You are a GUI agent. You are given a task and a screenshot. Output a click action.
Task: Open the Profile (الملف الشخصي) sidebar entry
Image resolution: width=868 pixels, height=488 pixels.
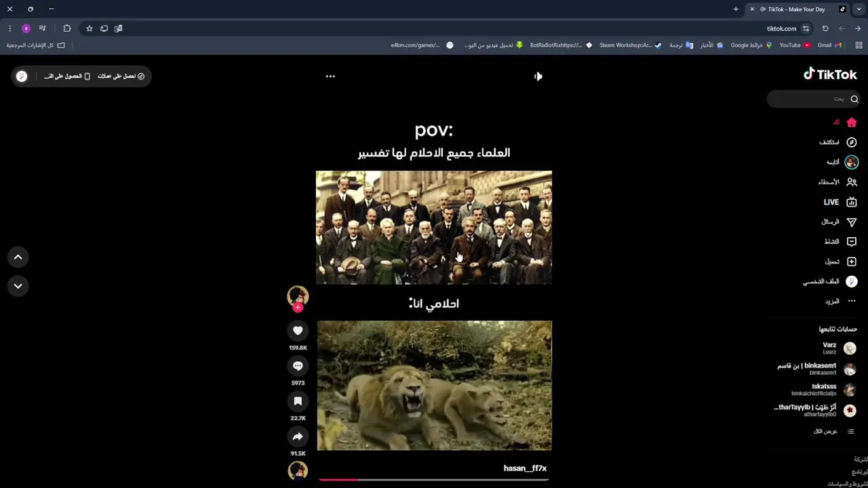(x=830, y=281)
